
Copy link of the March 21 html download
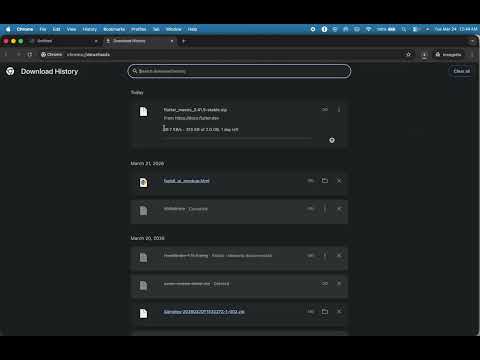pos(311,181)
